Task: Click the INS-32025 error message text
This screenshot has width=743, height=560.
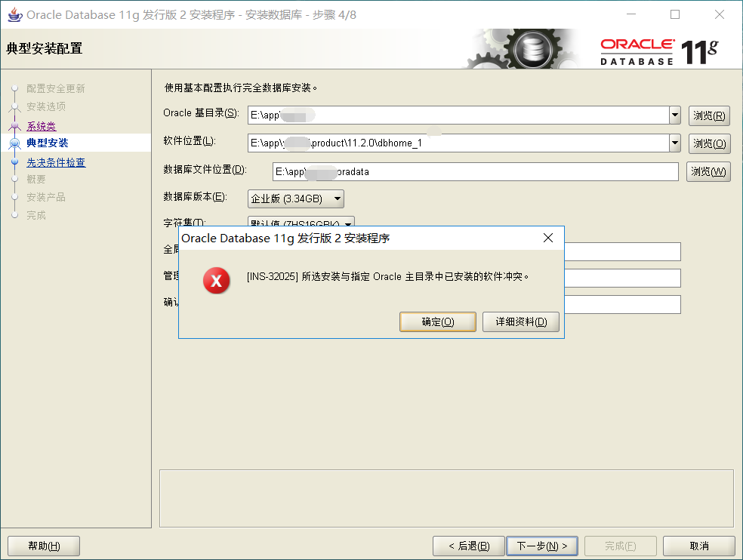Action: point(387,276)
